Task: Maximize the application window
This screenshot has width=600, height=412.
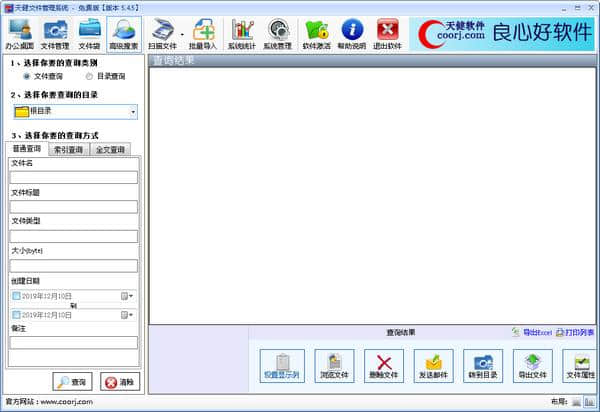Action: [x=577, y=8]
